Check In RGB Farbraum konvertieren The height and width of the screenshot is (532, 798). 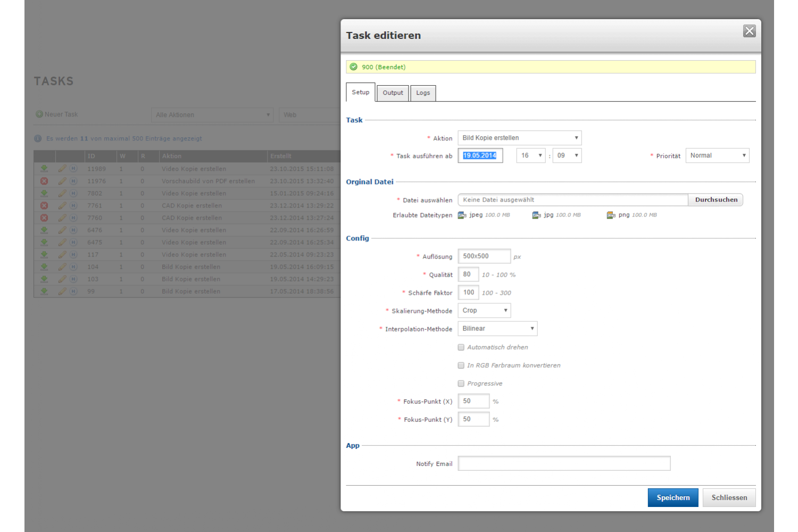point(461,365)
